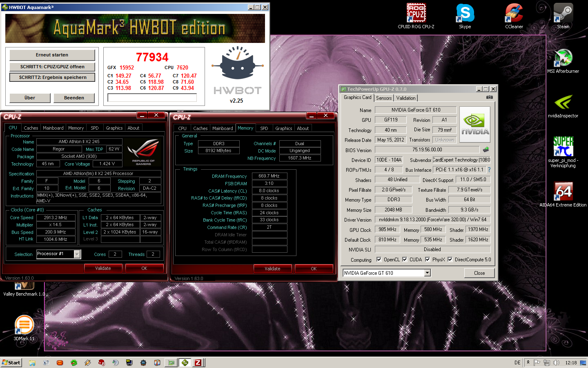Click Republic of Gamers logo in CPU-Z
Screen dimensions: 588x368
[143, 152]
